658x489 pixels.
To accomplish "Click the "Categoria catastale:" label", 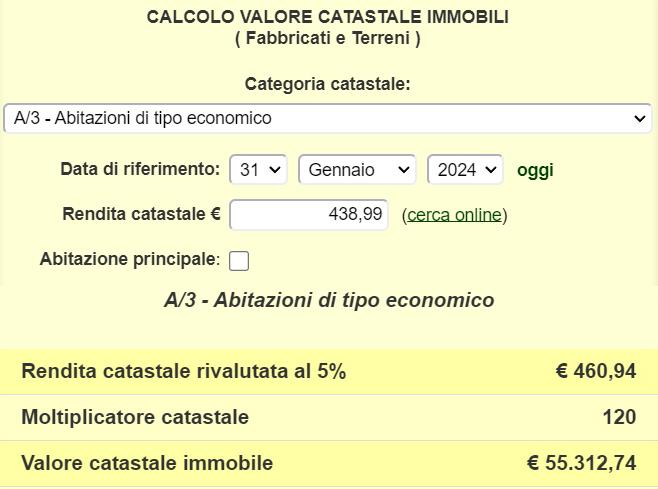I will coord(328,85).
